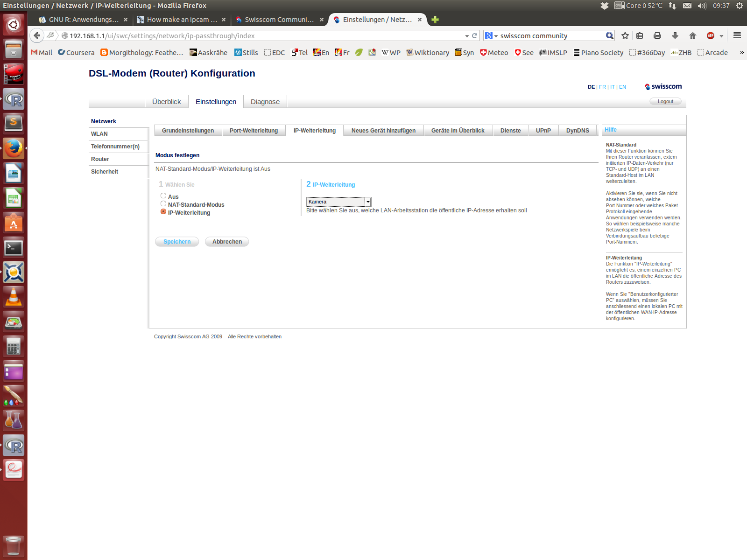Open the downloads arrow icon
This screenshot has height=560, width=747.
[x=675, y=35]
